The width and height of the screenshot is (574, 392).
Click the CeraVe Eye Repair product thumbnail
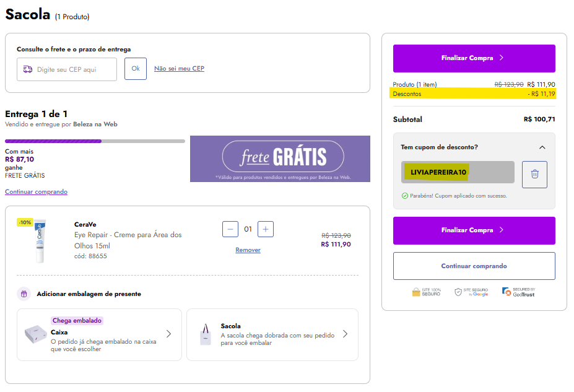click(40, 241)
